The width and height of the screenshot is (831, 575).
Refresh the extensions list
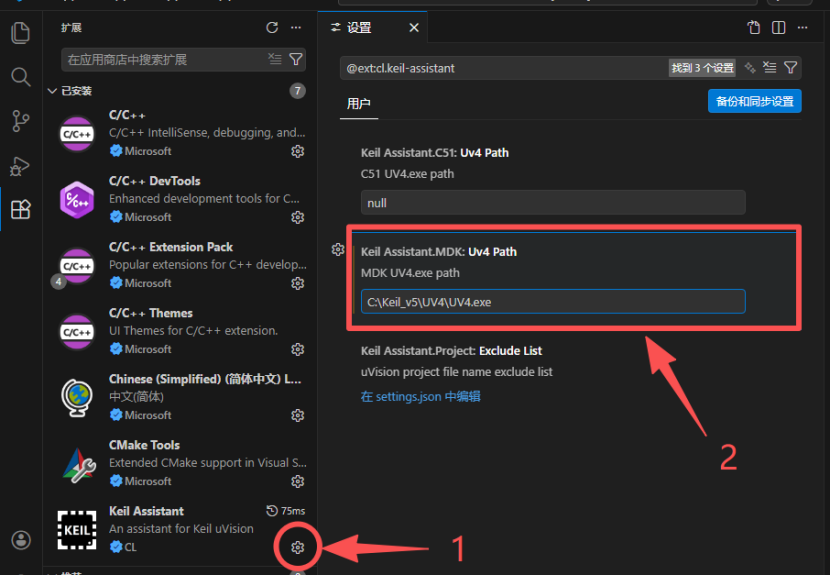[x=272, y=28]
